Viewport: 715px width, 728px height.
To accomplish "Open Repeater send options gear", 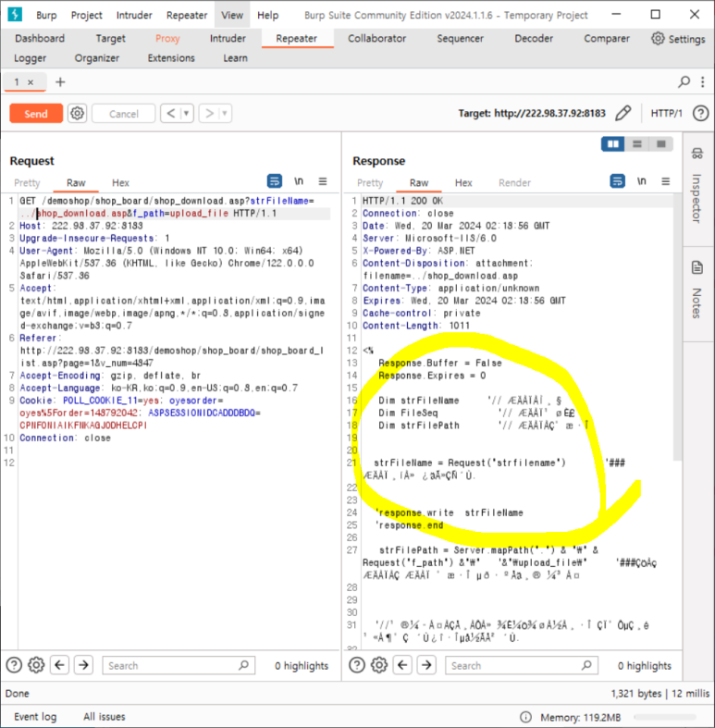I will pyautogui.click(x=77, y=113).
